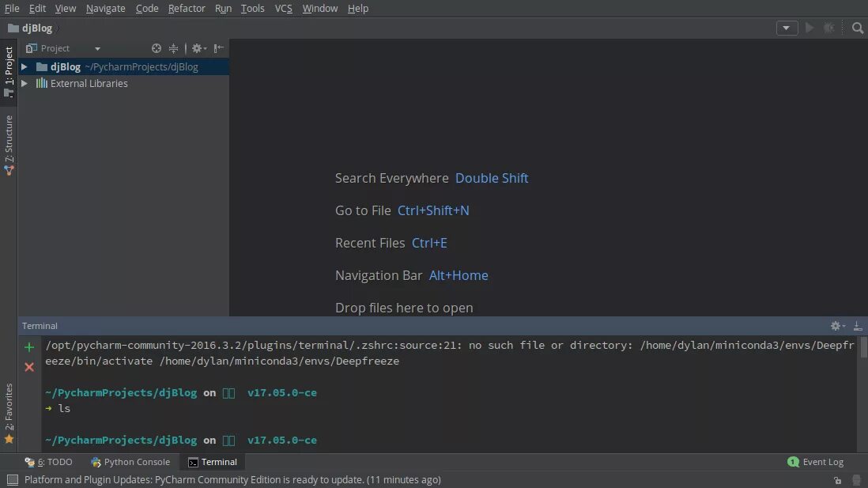Open the Python Console tab
This screenshot has height=488, width=868.
click(x=130, y=462)
